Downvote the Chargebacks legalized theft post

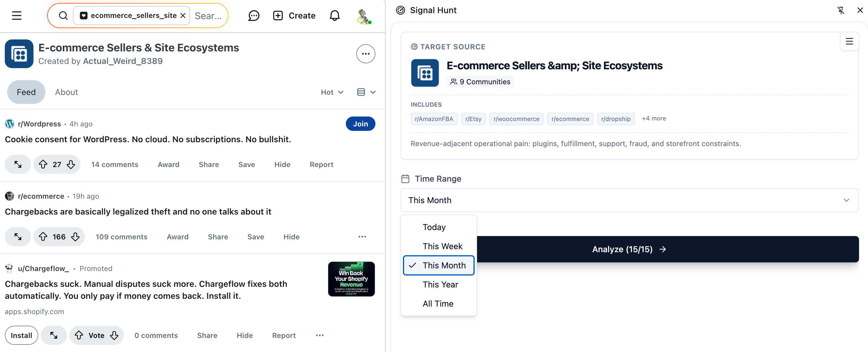click(76, 237)
